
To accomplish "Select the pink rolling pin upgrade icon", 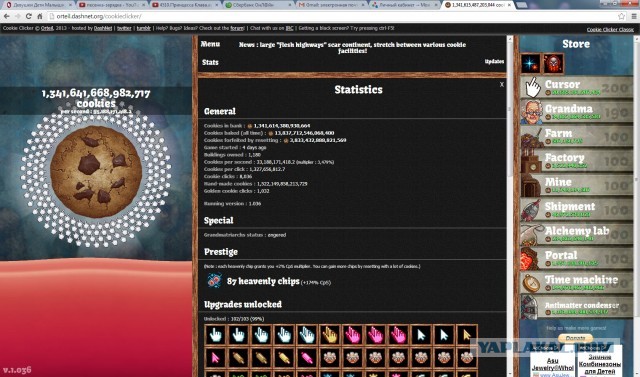I will tap(307, 358).
